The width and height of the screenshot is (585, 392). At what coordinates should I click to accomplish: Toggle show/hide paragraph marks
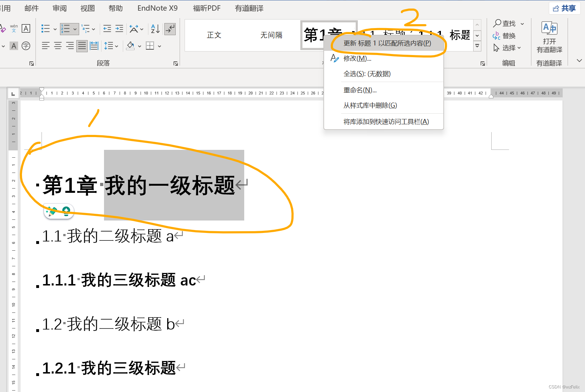[x=170, y=29]
